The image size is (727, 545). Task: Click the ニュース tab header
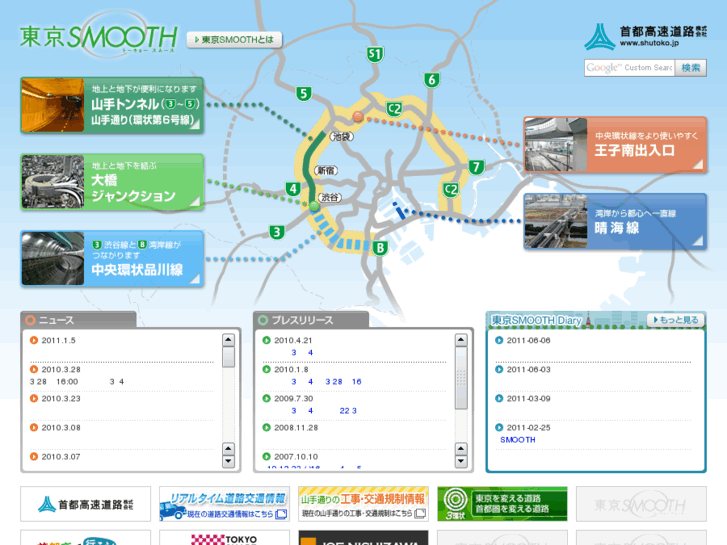click(x=78, y=320)
